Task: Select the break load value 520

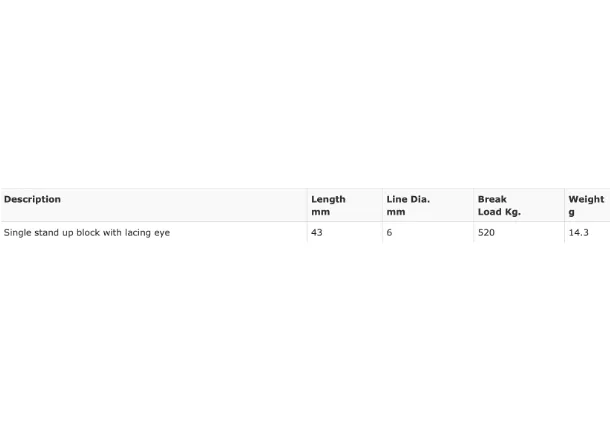Action: point(486,233)
